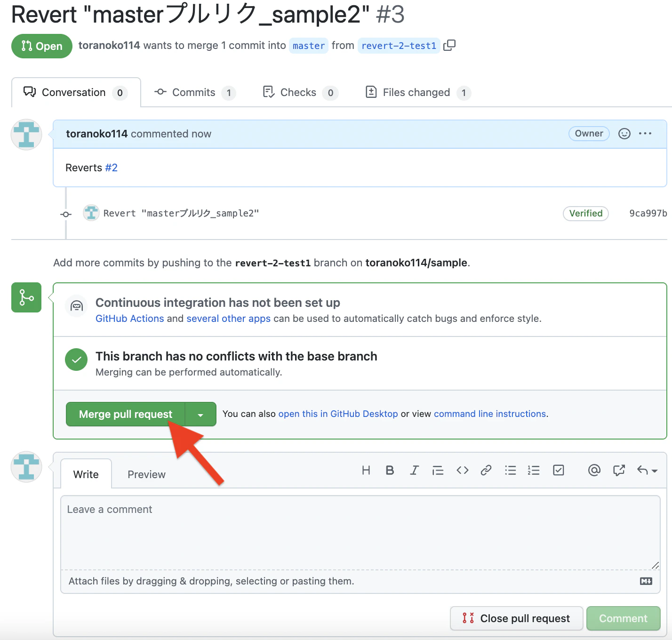The width and height of the screenshot is (672, 640).
Task: Open the comment three-dot options menu
Action: click(x=645, y=134)
